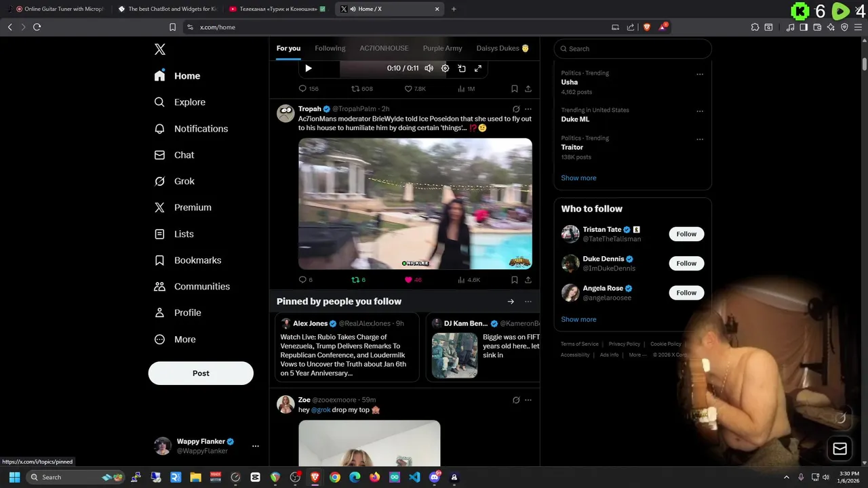Reply to post with 156 comments
This screenshot has height=488, width=868.
(309, 89)
